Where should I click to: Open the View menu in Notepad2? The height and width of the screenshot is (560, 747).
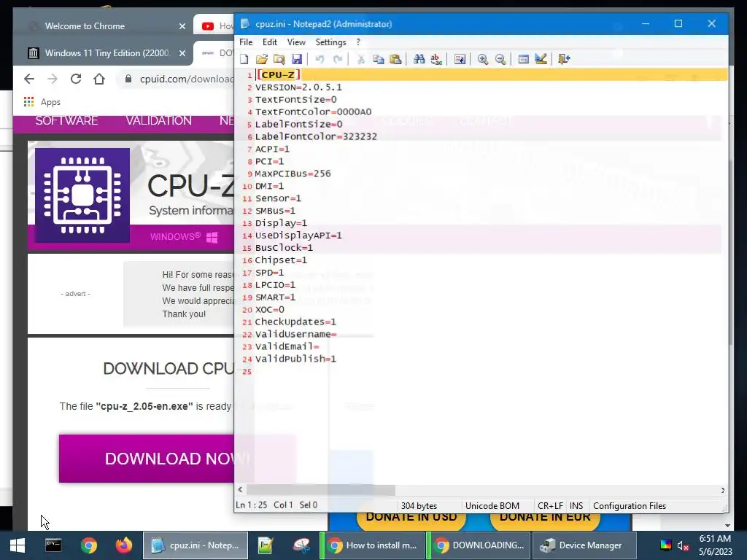pyautogui.click(x=296, y=42)
